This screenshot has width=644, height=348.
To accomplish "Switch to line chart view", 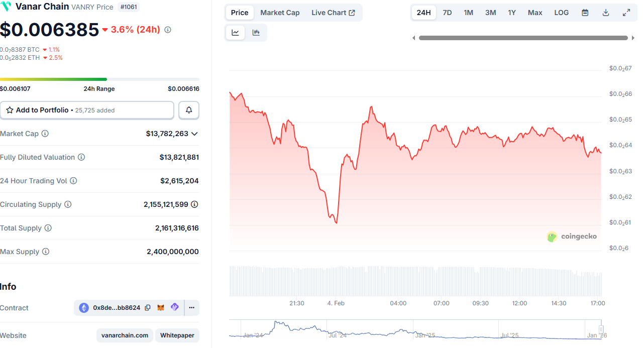I will tap(236, 33).
